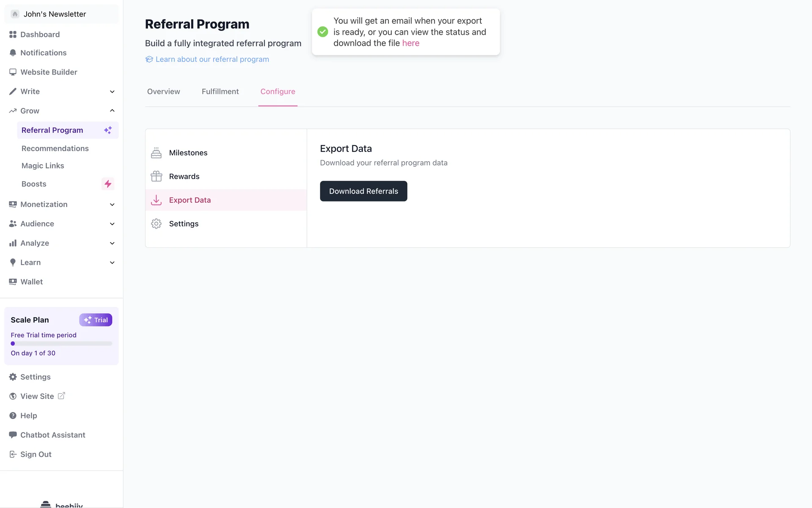Click the View Site external link icon

pyautogui.click(x=61, y=396)
